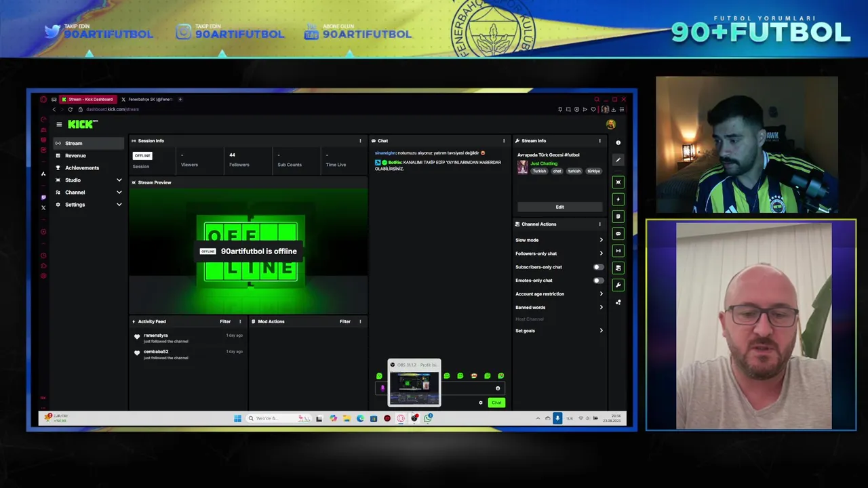Switch to the Stream - Kick Dashboard tab
Image resolution: width=868 pixels, height=488 pixels.
pos(88,100)
